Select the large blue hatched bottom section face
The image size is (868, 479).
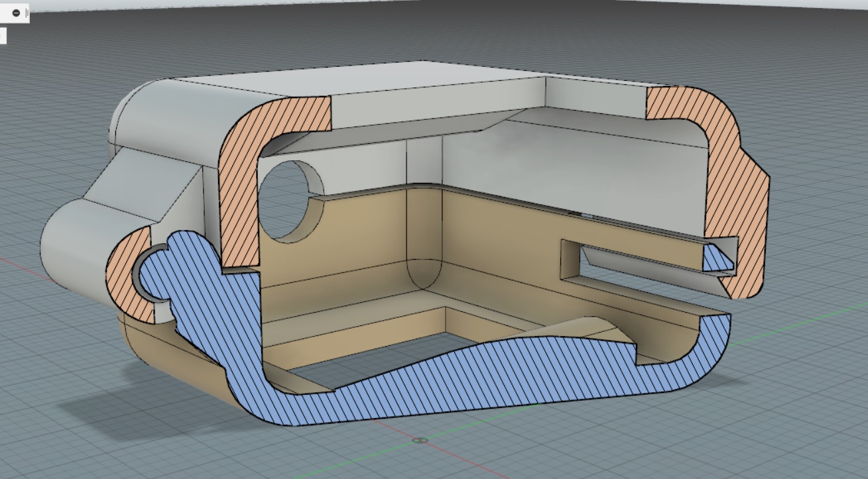(464, 371)
